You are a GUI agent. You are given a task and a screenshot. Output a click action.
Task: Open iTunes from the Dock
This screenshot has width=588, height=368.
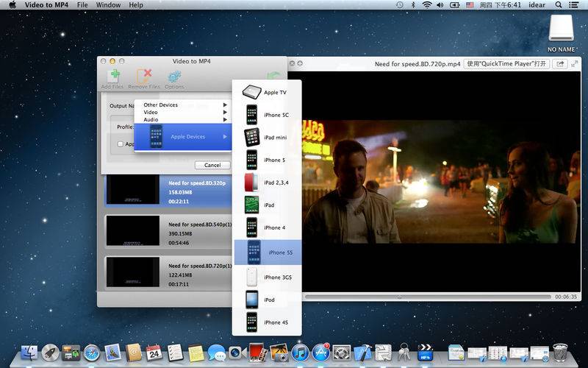(300, 353)
